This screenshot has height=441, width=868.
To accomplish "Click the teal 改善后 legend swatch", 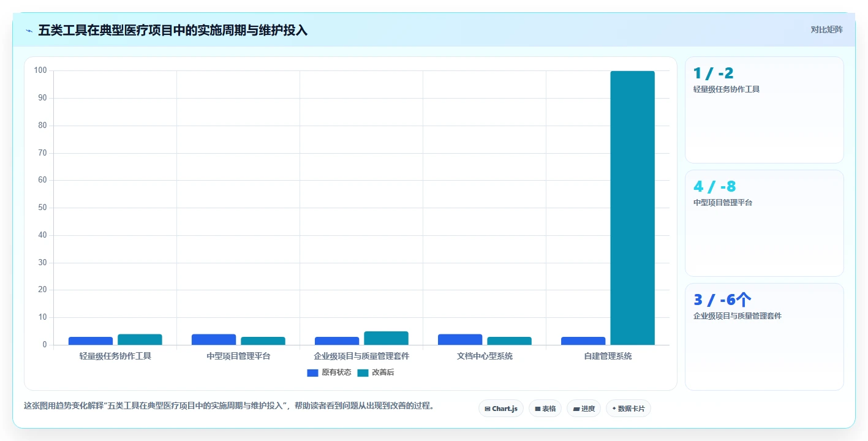I will click(363, 373).
